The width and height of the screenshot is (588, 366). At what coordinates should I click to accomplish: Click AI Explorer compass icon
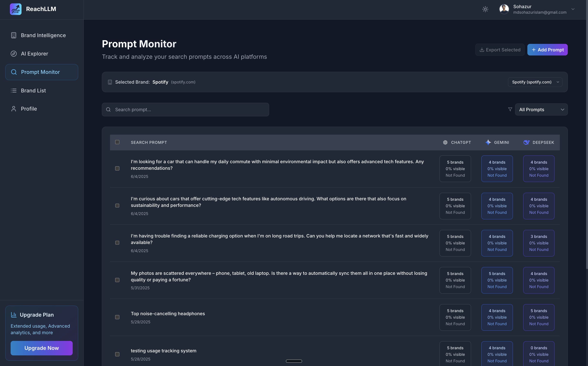14,54
